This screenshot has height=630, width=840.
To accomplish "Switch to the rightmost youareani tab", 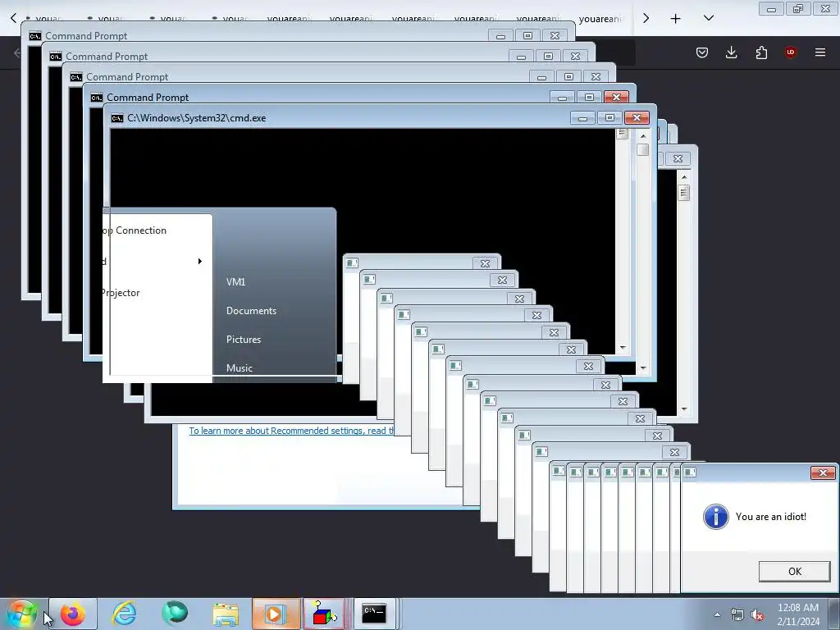I will click(600, 19).
